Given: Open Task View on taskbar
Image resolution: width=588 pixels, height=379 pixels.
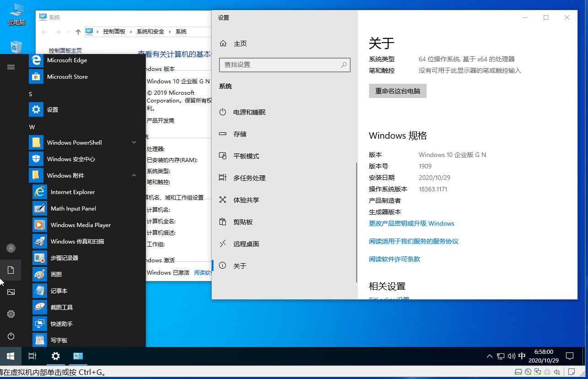Looking at the screenshot, I should (x=32, y=356).
